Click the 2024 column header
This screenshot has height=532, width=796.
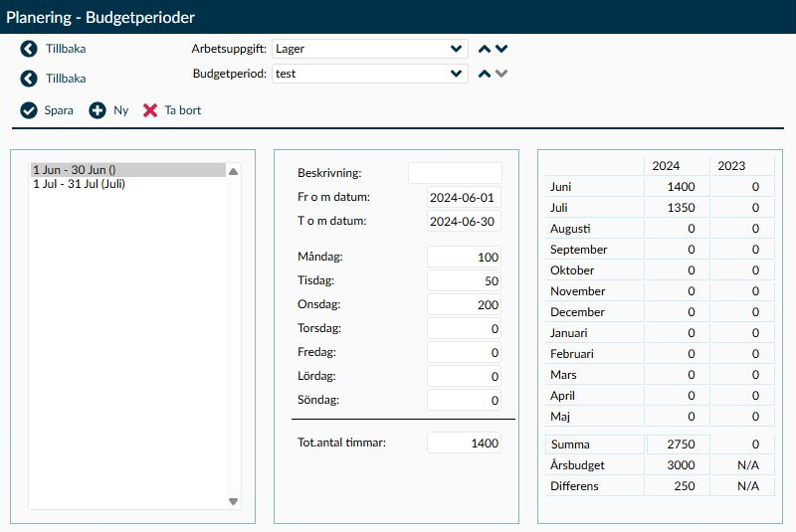(x=666, y=166)
